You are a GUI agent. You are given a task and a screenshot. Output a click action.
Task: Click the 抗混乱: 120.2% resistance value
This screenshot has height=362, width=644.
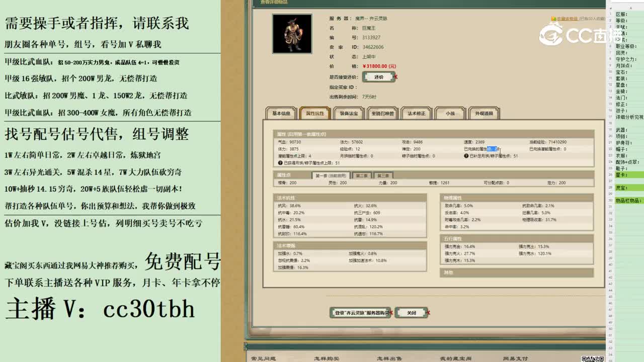[x=369, y=227]
